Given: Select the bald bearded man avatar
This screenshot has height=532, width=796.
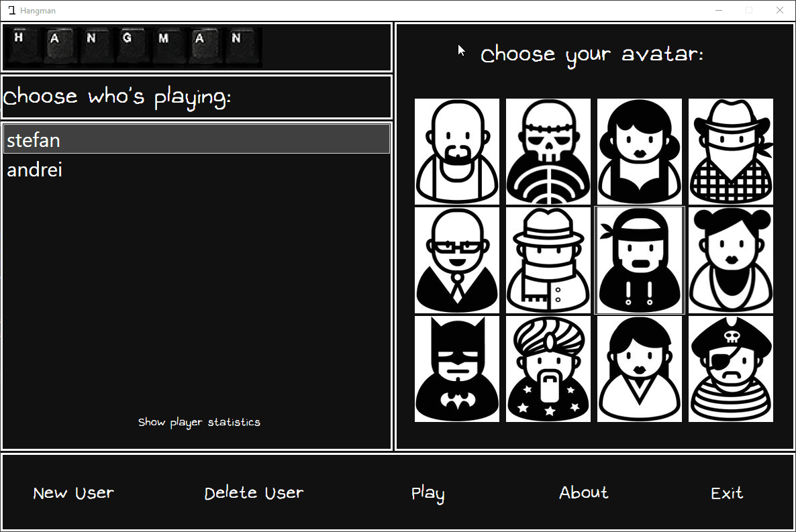Looking at the screenshot, I should (457, 152).
